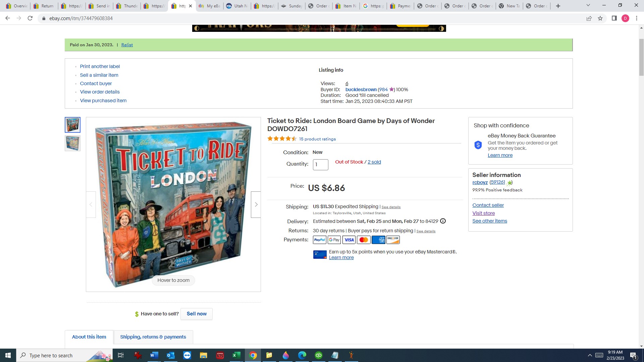Screen dimensions: 644x362
Task: Open the Relist link
Action: point(127,45)
